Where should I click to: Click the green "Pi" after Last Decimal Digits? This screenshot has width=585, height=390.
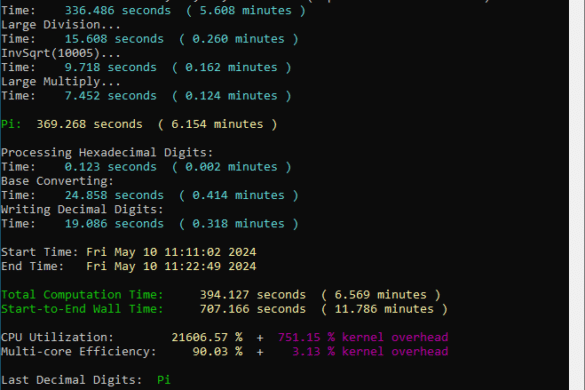(164, 380)
